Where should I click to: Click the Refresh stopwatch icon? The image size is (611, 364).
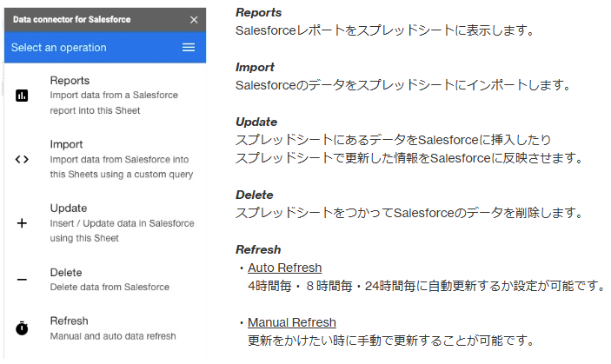pos(22,328)
